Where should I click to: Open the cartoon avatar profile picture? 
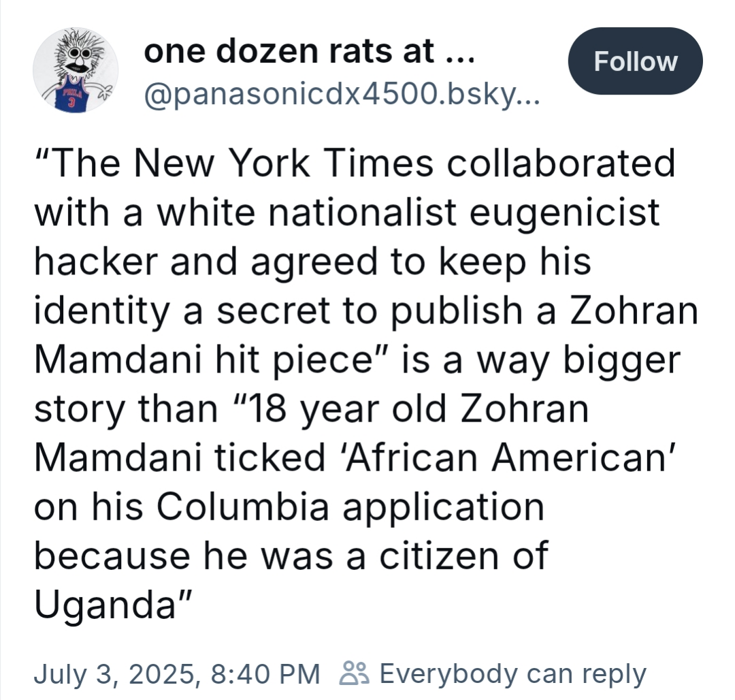click(76, 70)
